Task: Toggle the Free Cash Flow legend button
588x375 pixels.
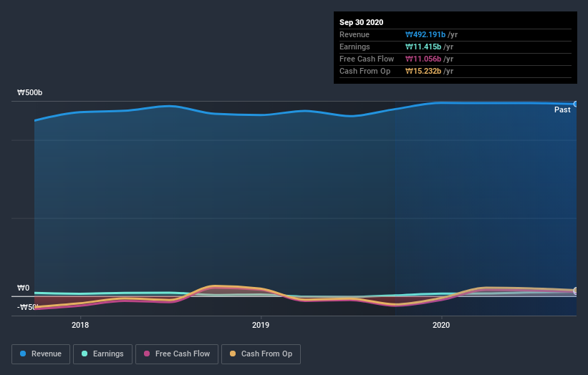Action: 177,354
